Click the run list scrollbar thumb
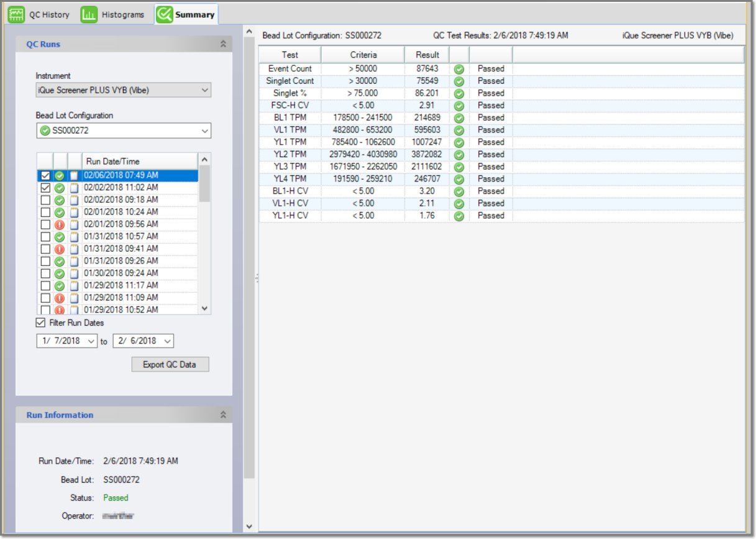756x539 pixels. click(205, 183)
